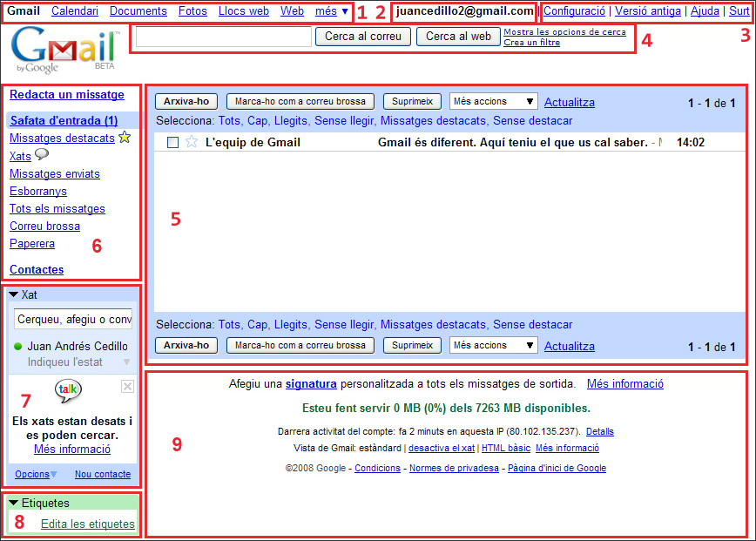Open the top Més accions dropdown
The width and height of the screenshot is (756, 541).
[493, 102]
